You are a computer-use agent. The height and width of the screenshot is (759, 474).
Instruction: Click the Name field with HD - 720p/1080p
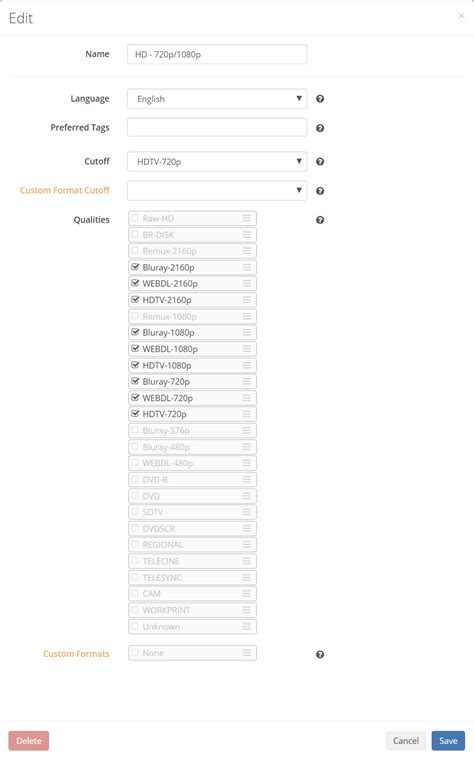pyautogui.click(x=217, y=54)
